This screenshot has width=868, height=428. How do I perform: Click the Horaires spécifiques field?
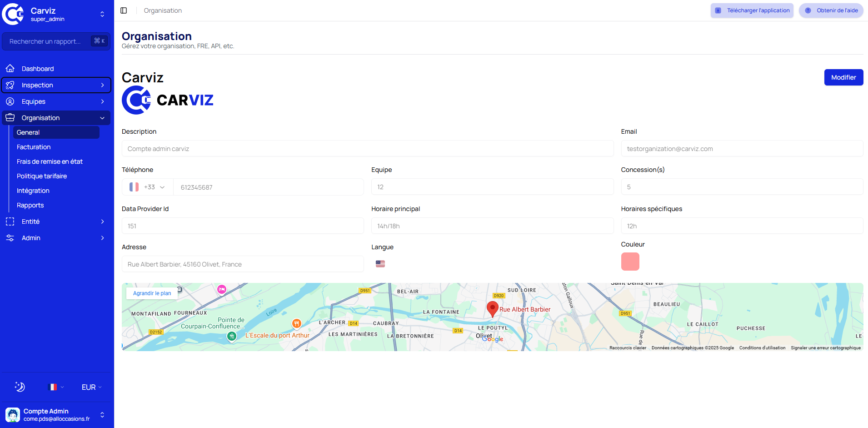pyautogui.click(x=742, y=226)
